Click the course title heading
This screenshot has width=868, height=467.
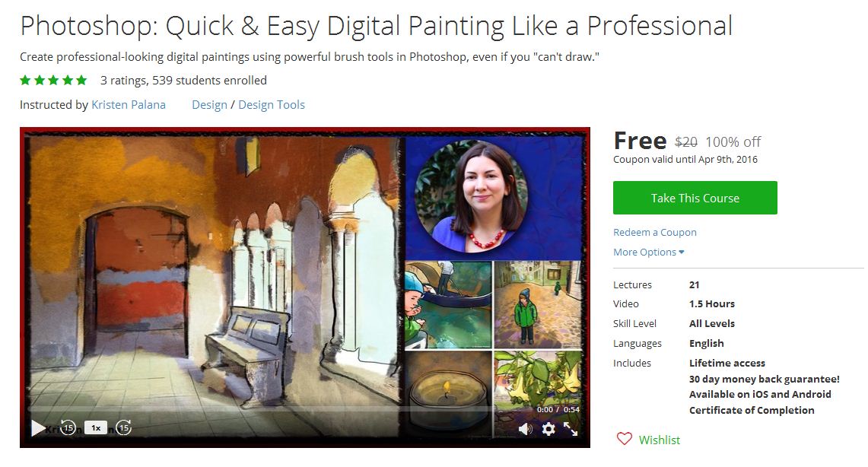[377, 26]
